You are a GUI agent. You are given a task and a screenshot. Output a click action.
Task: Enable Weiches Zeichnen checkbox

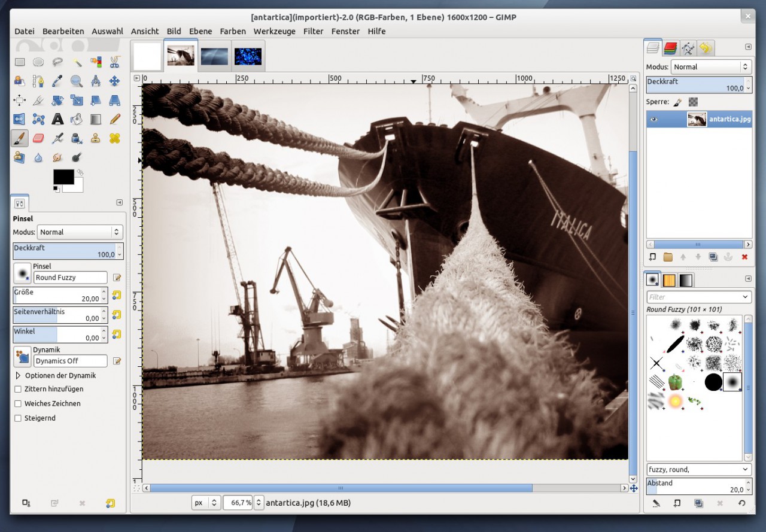pos(18,403)
